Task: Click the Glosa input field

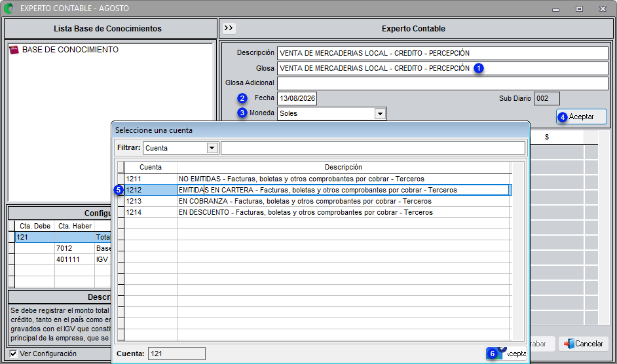Action: tap(443, 68)
